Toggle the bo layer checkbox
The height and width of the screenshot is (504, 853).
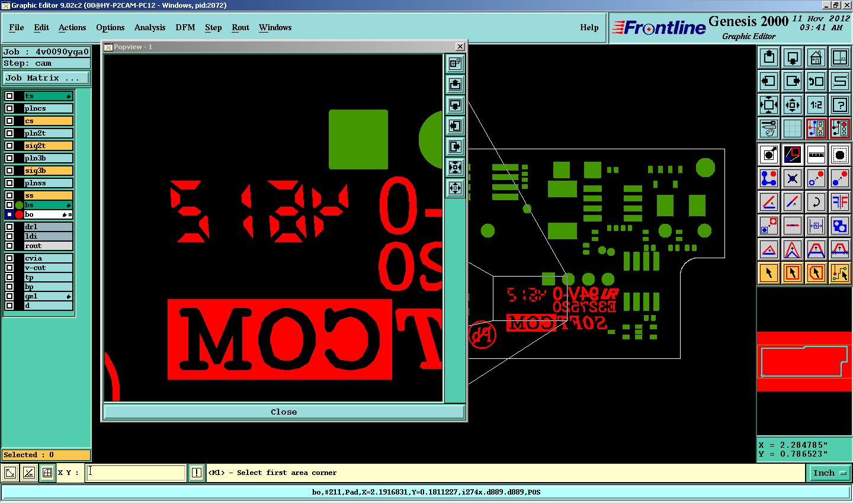pos(9,214)
